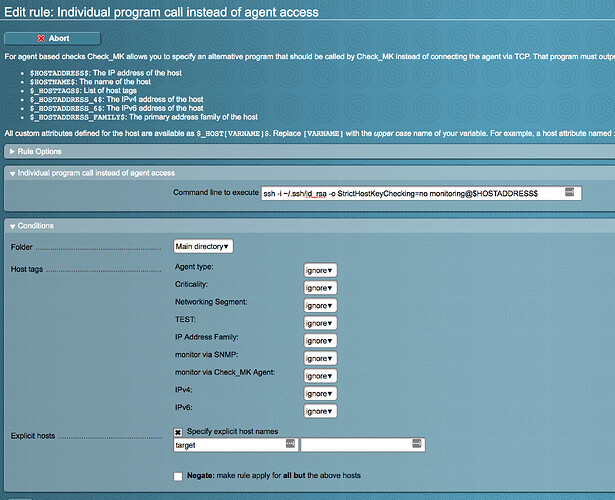Click the icon in the target host field
The height and width of the screenshot is (500, 615).
[290, 444]
